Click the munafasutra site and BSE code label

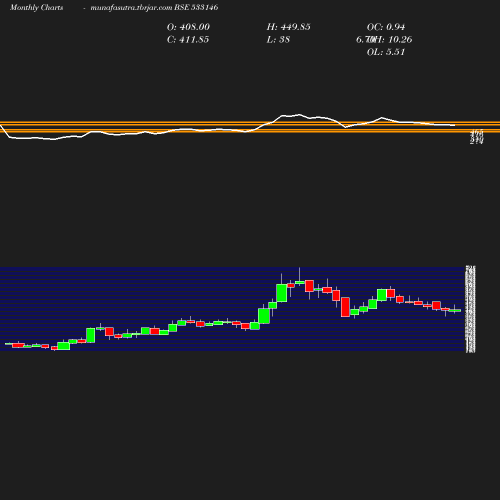154,7
